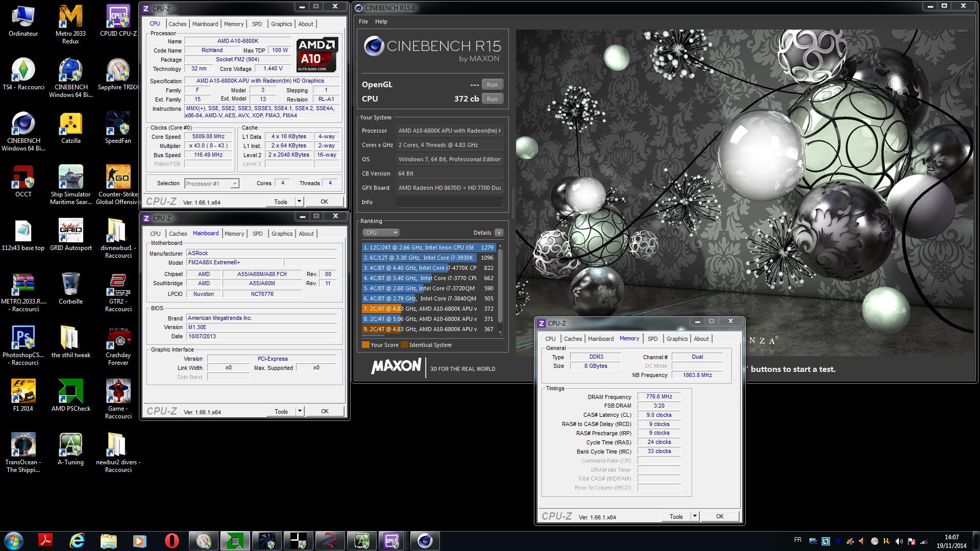This screenshot has height=551, width=980.
Task: Open AMD PSCheck desktop shortcut
Action: 70,396
